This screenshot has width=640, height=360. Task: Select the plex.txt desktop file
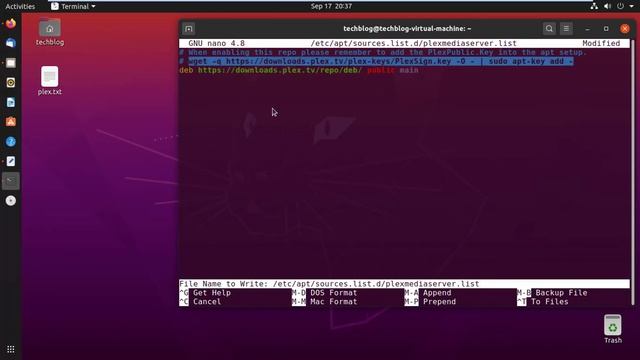49,81
